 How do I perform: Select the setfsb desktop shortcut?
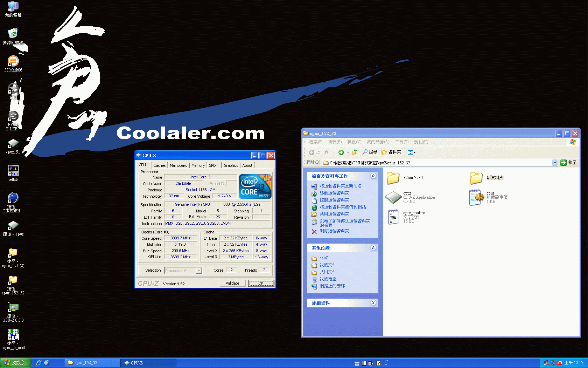(x=13, y=173)
